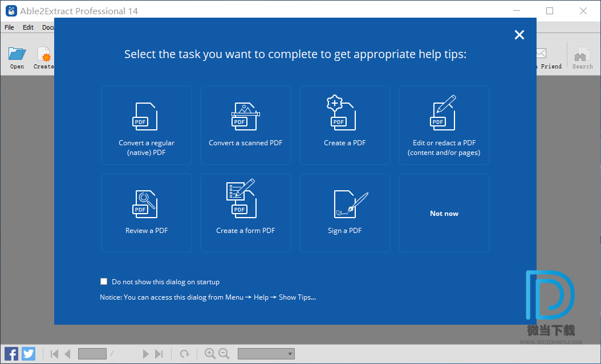The image size is (601, 364).
Task: Click the zoom out magnifier
Action: pos(224,354)
